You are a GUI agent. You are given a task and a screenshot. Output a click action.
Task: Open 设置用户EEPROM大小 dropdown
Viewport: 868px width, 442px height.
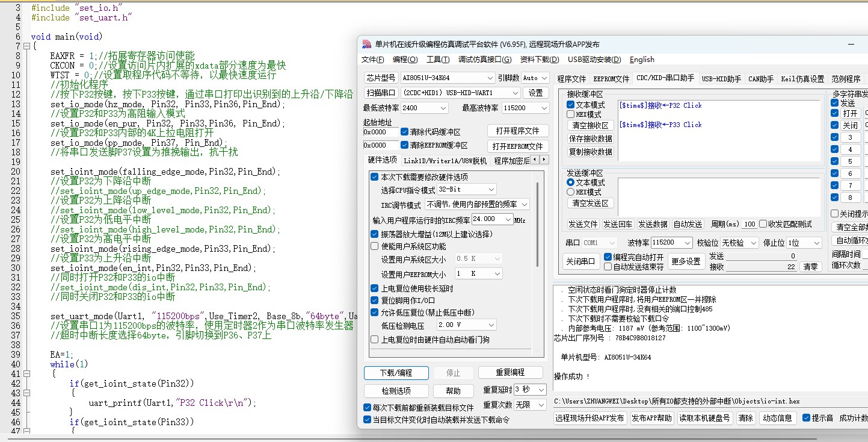478,273
